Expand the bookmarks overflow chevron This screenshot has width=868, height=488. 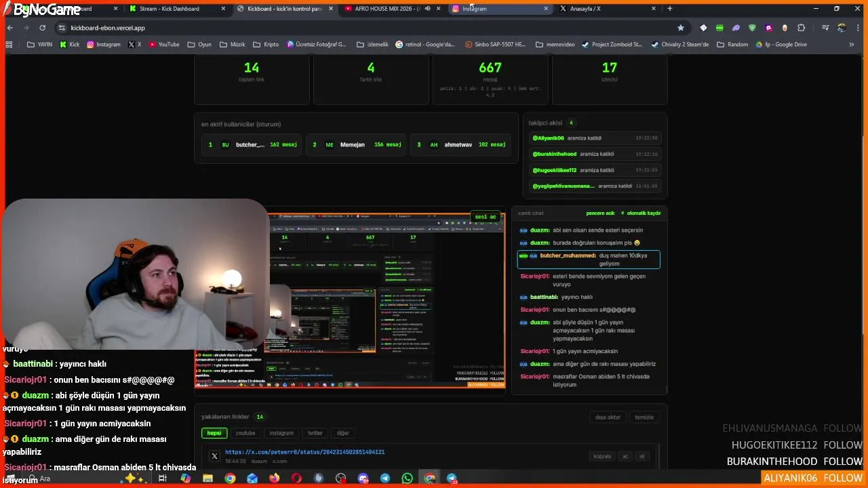click(852, 45)
